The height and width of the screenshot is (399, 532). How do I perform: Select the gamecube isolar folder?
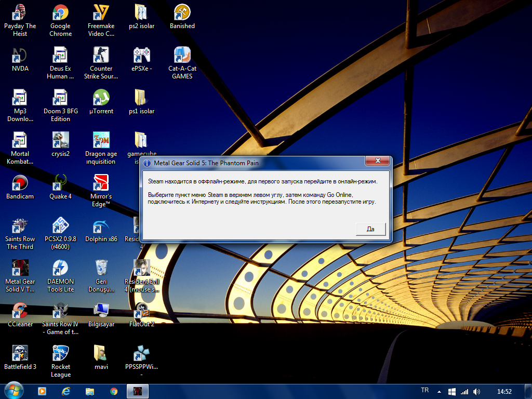(x=140, y=145)
